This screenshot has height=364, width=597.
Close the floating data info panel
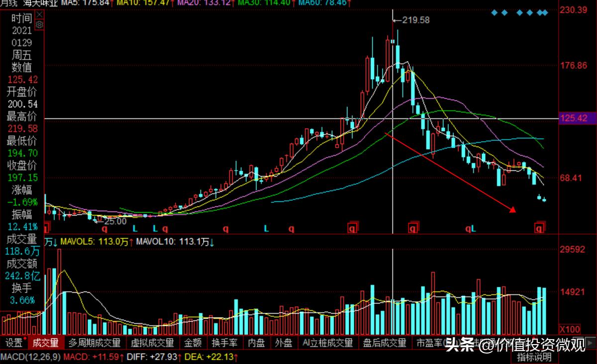40,15
